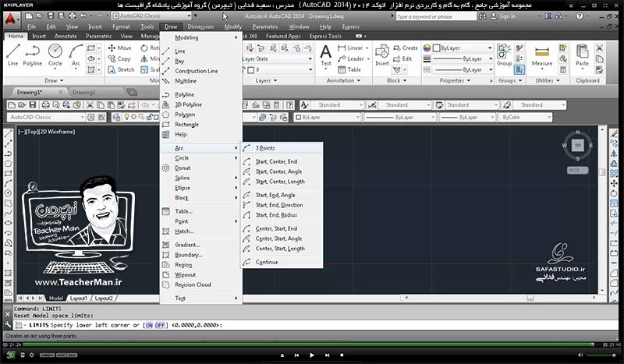Click the Copy tool in Modify panel
Image resolution: width=624 pixels, height=364 pixels.
pos(119,58)
